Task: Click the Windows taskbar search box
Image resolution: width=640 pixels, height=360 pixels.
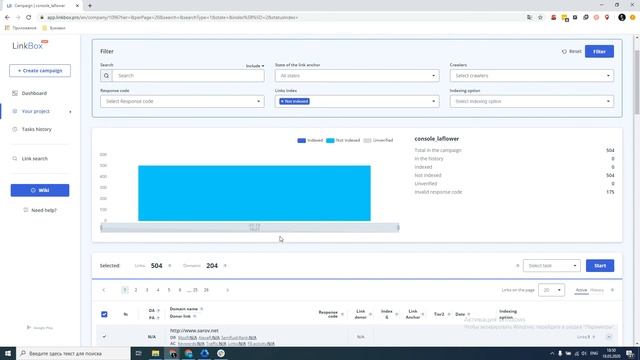Action: coord(73,353)
